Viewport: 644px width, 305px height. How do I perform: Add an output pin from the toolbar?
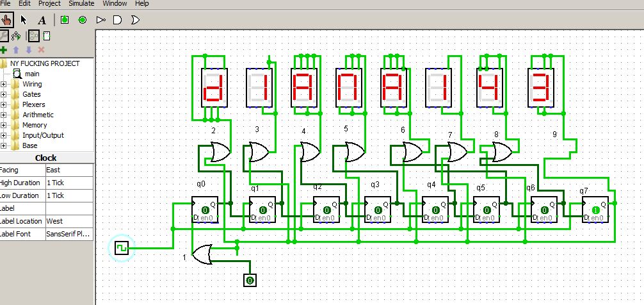[x=82, y=20]
